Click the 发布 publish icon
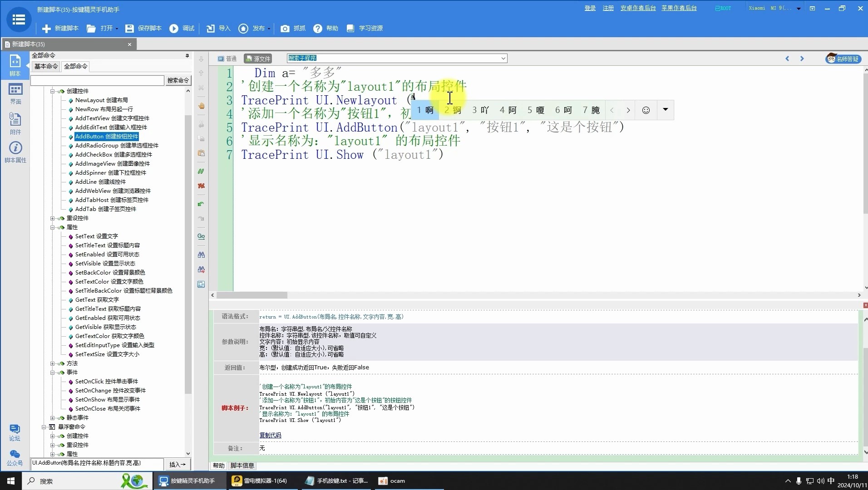This screenshot has height=490, width=868. (x=243, y=28)
